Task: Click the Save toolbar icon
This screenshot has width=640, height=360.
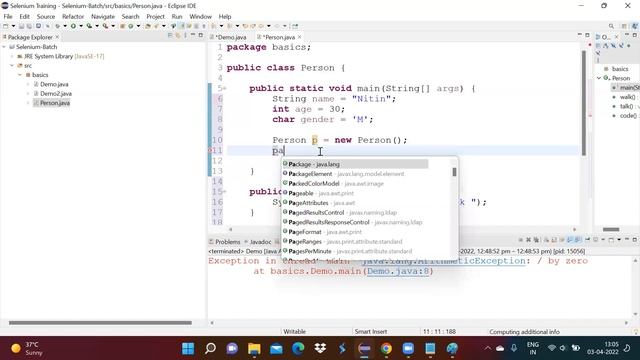Action: point(21,26)
